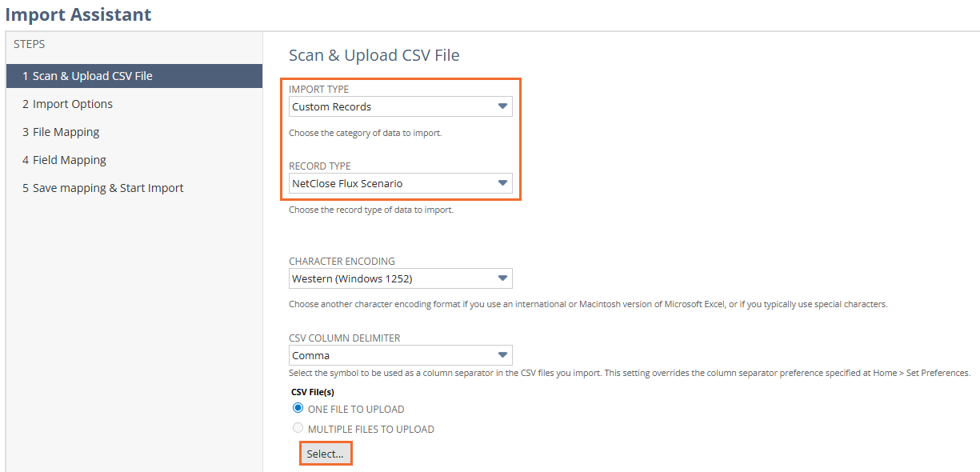Click the CHARACTER ENCODING field label

(x=342, y=261)
